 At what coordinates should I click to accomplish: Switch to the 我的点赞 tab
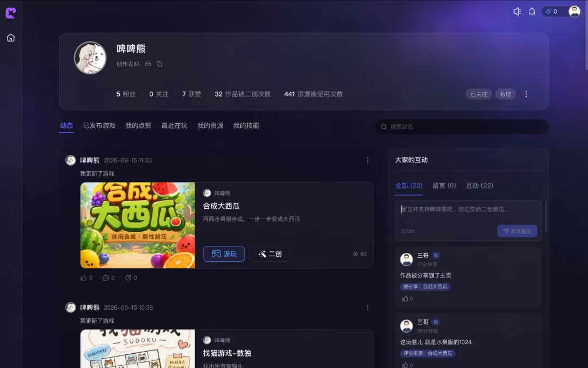coord(138,125)
